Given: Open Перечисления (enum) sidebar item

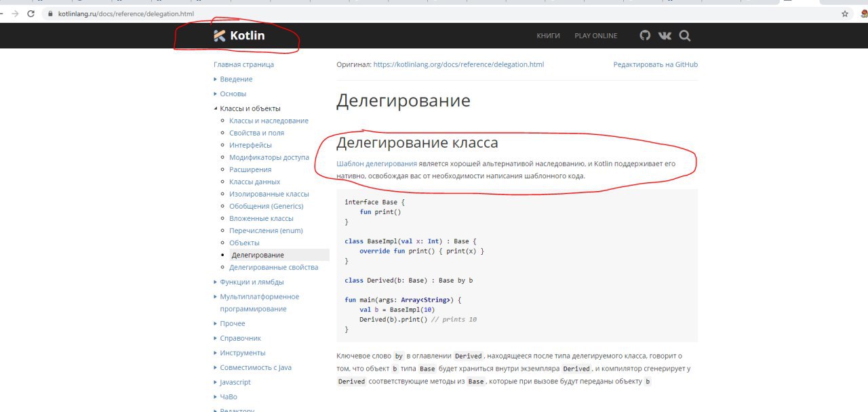Looking at the screenshot, I should coord(266,230).
